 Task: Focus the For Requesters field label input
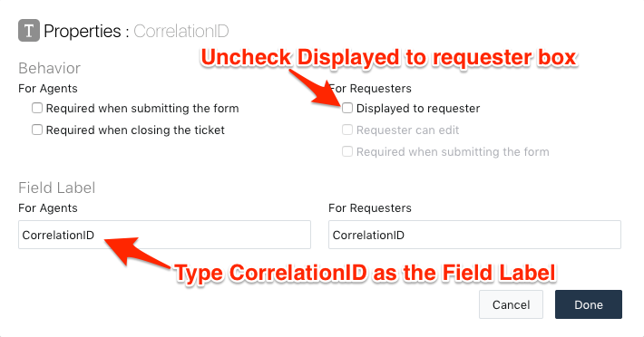click(474, 235)
